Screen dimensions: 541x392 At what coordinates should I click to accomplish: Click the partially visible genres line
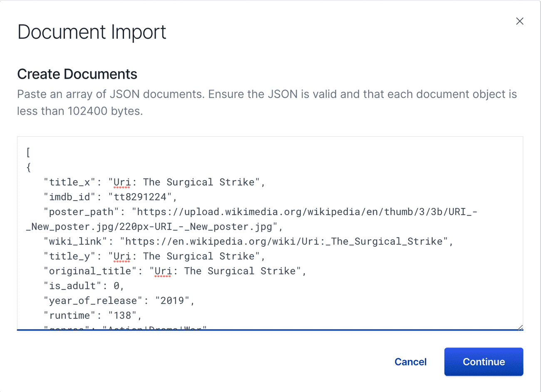click(x=121, y=328)
